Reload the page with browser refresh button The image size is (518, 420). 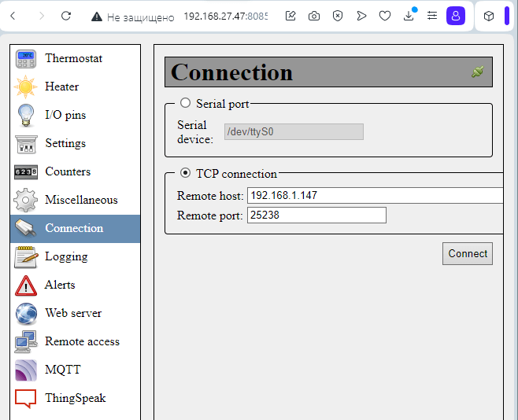click(66, 16)
